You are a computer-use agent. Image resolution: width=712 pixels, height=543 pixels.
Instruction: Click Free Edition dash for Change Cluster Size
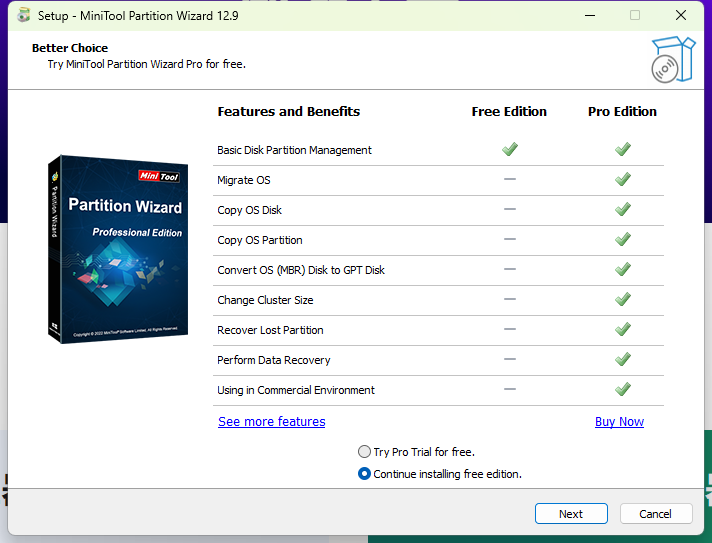510,299
